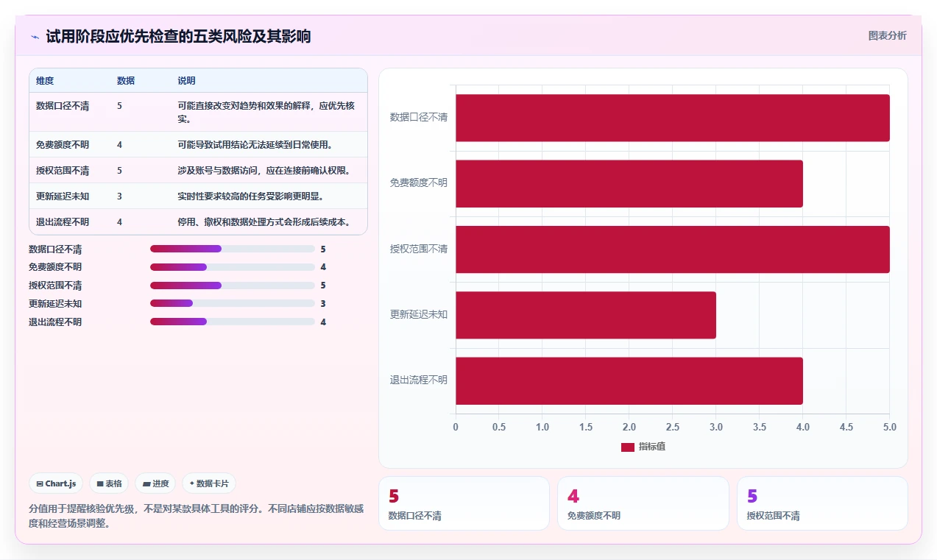Open the 授权范围不清 data card
This screenshot has height=560, width=937.
(x=822, y=503)
